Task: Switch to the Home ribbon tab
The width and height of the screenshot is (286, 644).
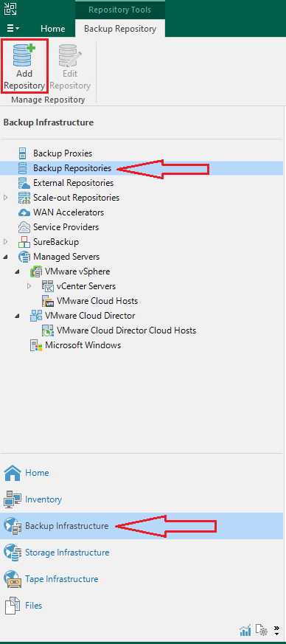Action: point(52,28)
